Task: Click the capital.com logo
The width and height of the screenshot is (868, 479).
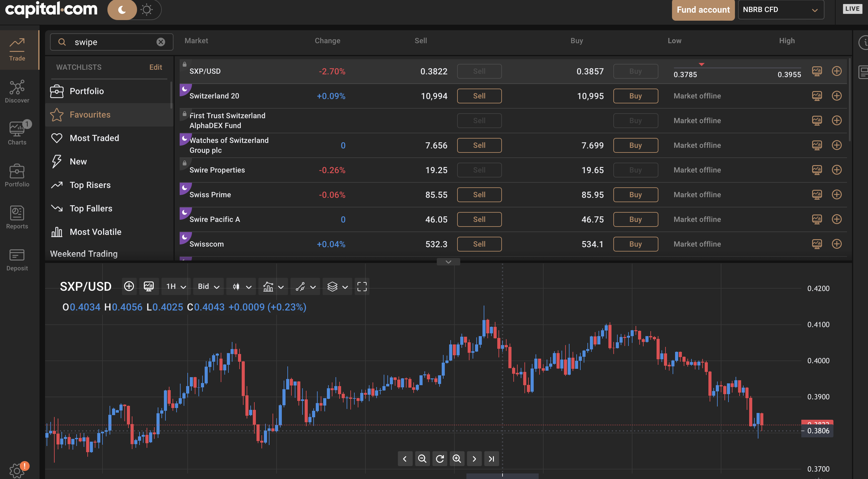Action: coord(51,9)
